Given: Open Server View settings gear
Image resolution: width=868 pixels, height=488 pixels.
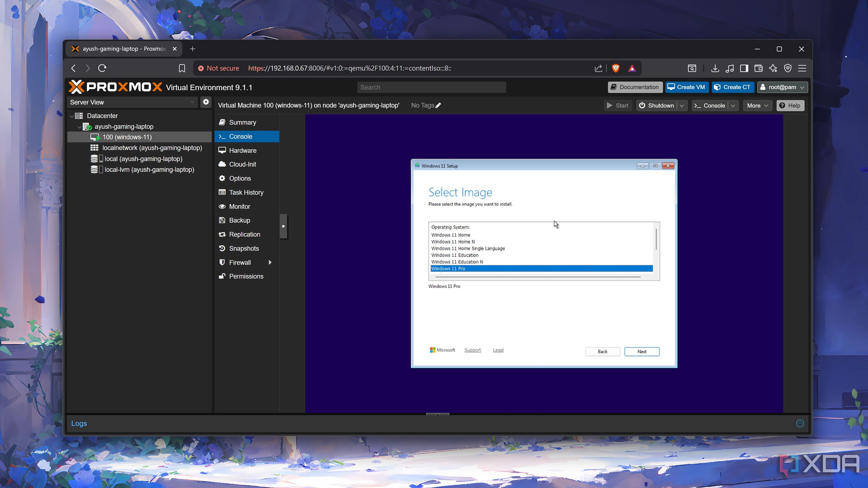Looking at the screenshot, I should tap(206, 102).
